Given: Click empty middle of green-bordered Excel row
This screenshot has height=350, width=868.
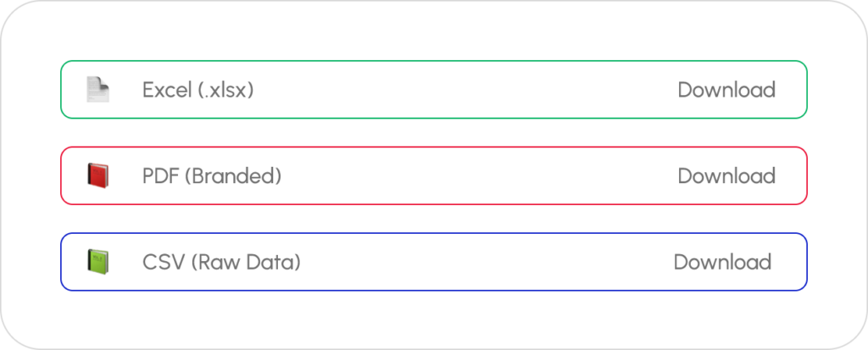Looking at the screenshot, I should point(458,90).
